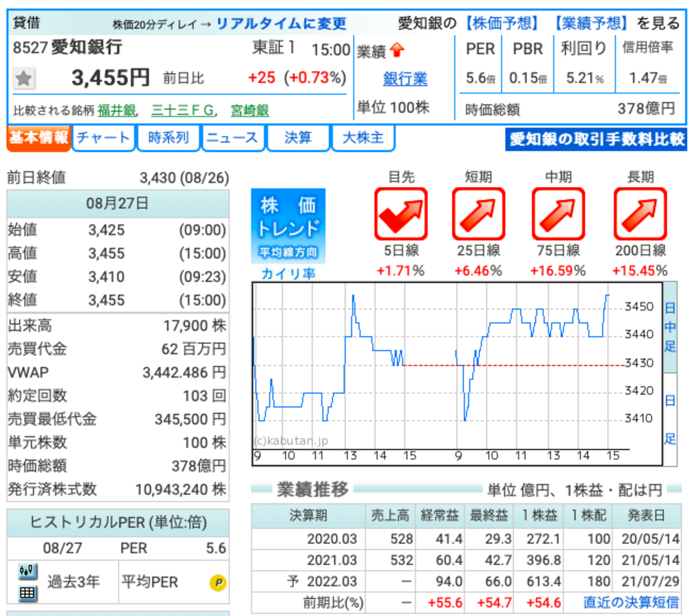This screenshot has width=700, height=616.
Task: Go to the ニュース tab
Action: coord(233,138)
